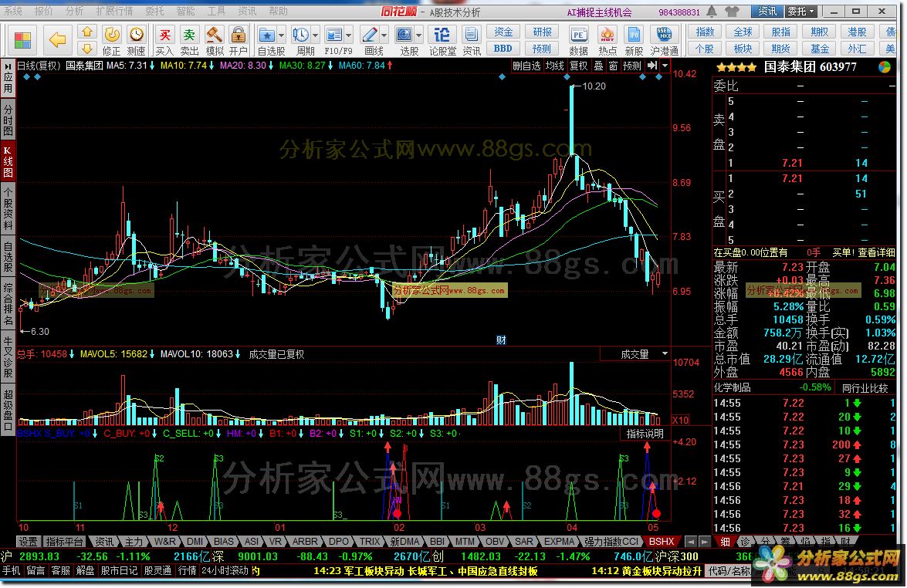The width and height of the screenshot is (907, 588).
Task: Click the up arrow page navigation icon
Action: (86, 32)
